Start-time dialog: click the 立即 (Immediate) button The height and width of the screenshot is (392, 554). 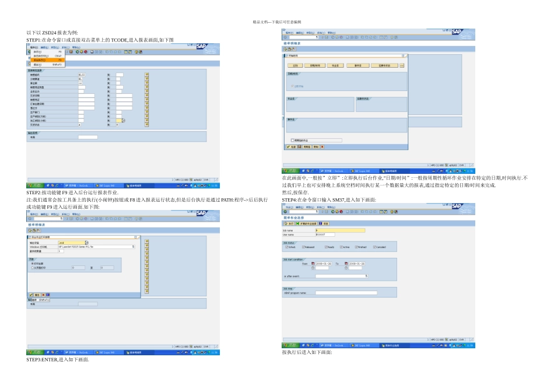[296, 65]
